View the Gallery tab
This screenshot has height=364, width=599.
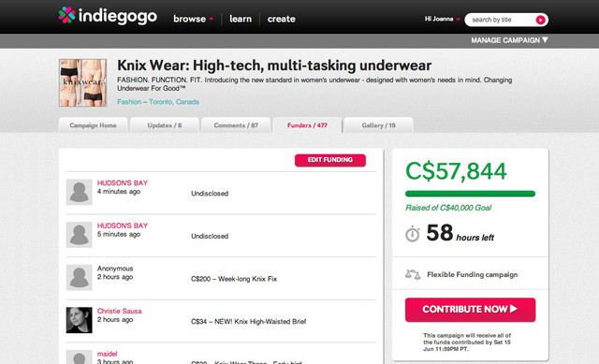click(x=378, y=125)
